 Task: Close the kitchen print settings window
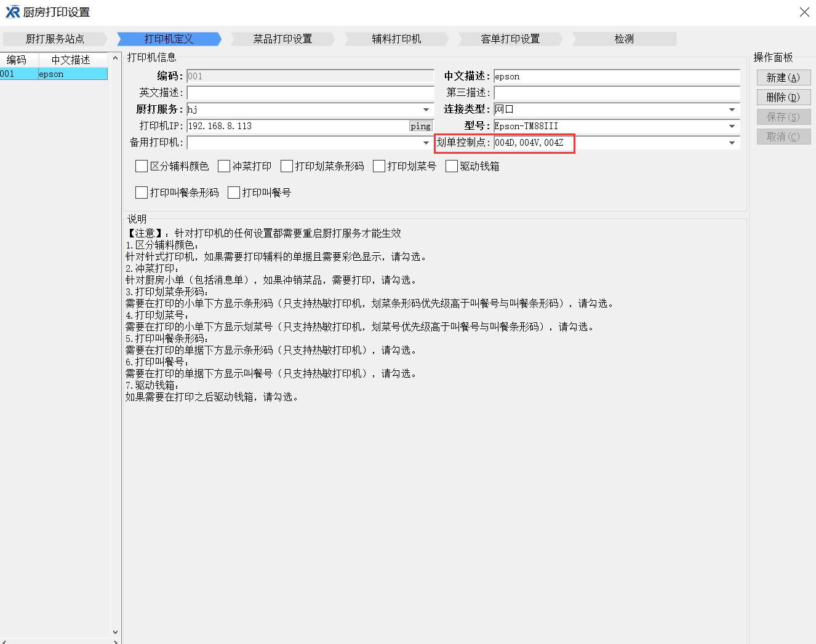click(x=804, y=12)
